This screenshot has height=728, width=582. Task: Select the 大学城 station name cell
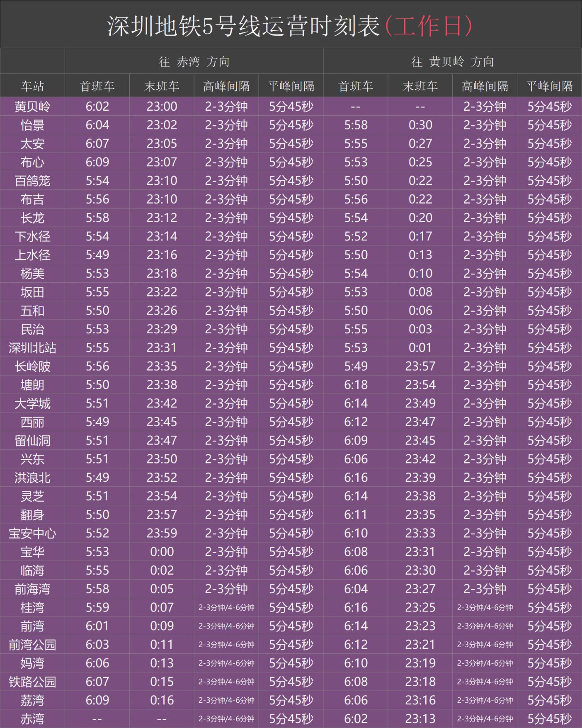coord(32,403)
